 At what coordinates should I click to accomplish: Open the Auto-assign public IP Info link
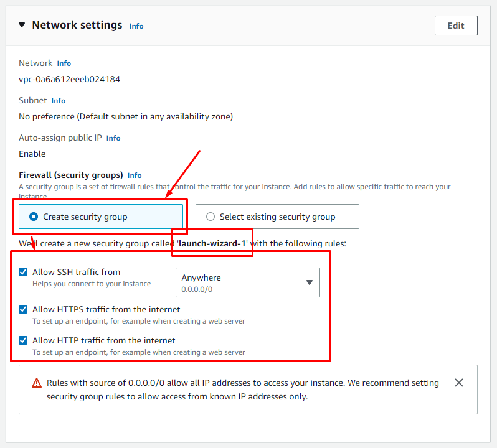pos(113,138)
